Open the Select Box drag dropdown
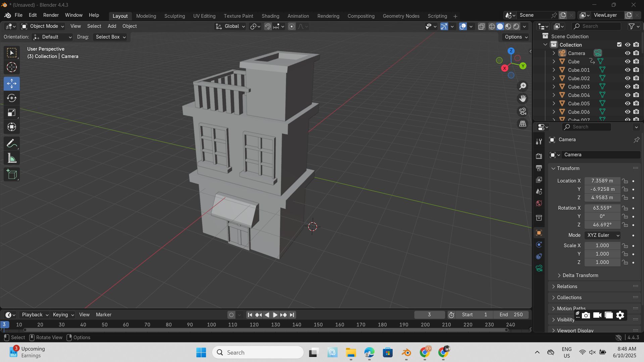Image resolution: width=644 pixels, height=362 pixels. pos(110,37)
